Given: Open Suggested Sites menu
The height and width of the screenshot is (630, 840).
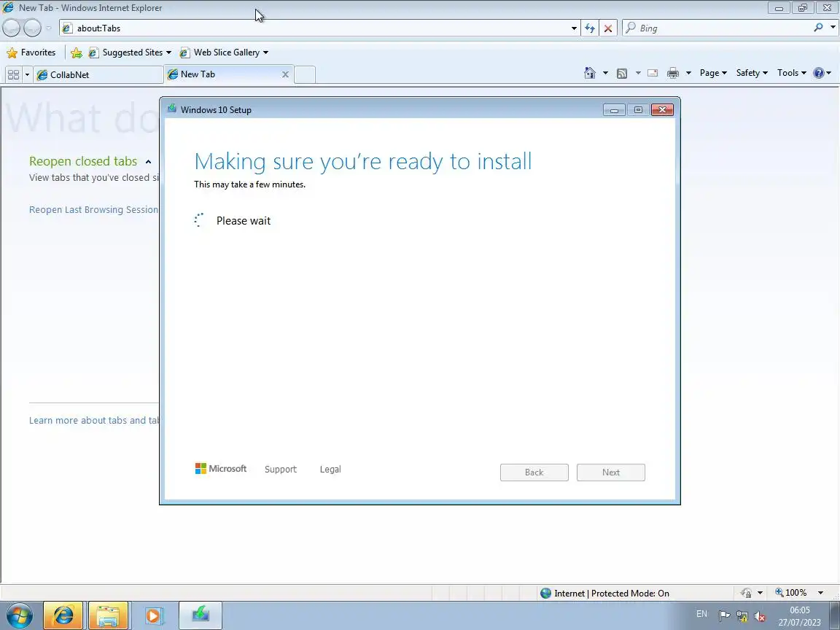Looking at the screenshot, I should click(x=131, y=52).
